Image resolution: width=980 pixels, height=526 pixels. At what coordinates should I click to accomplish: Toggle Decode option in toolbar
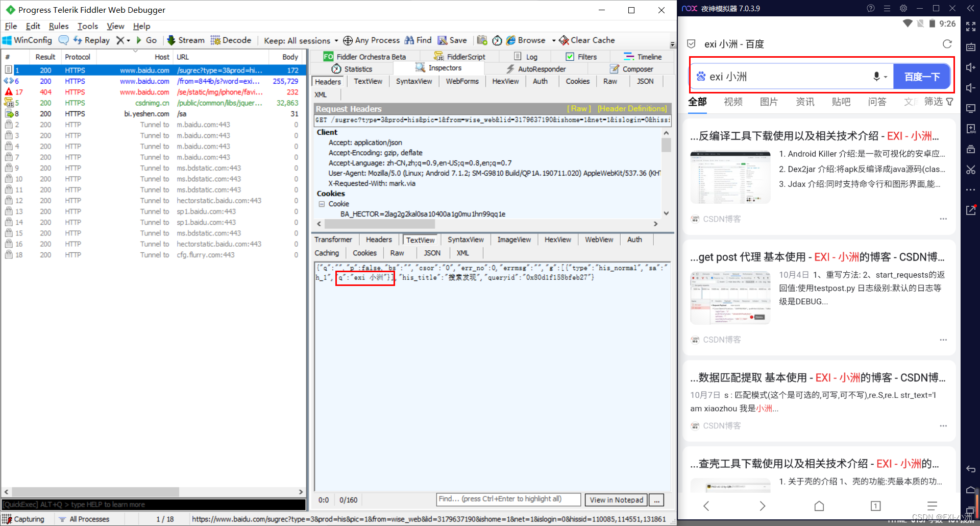(x=231, y=40)
